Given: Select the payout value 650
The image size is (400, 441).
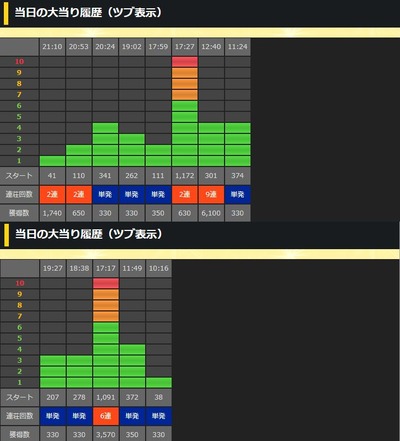Looking at the screenshot, I should (x=79, y=213).
